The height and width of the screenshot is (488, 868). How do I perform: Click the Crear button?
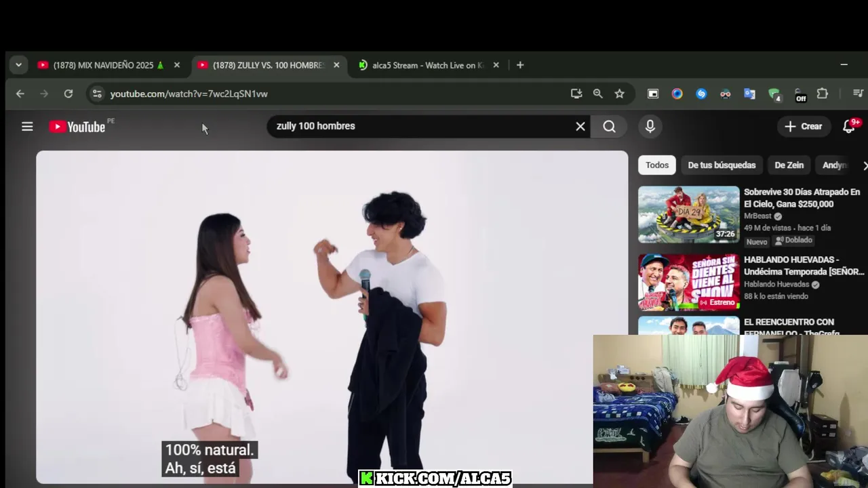pyautogui.click(x=804, y=127)
